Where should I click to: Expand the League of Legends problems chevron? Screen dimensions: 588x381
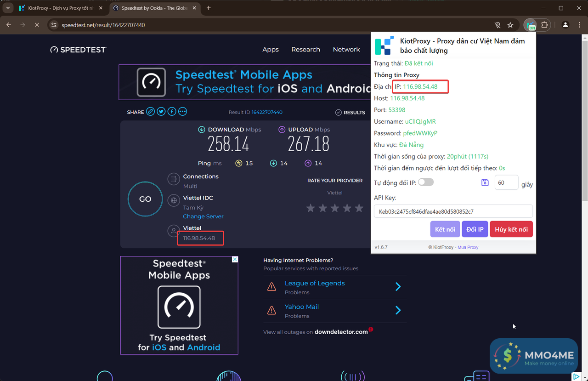(398, 287)
